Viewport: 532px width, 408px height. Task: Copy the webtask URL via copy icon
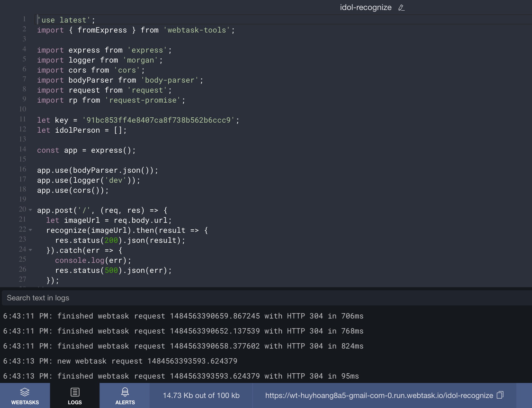[x=501, y=395]
